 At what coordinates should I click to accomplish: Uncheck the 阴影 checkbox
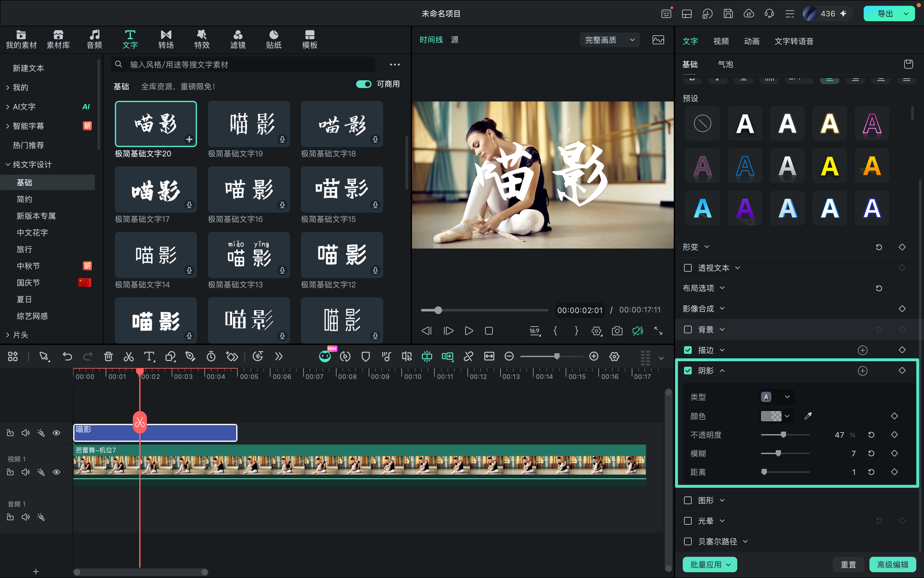(x=688, y=371)
